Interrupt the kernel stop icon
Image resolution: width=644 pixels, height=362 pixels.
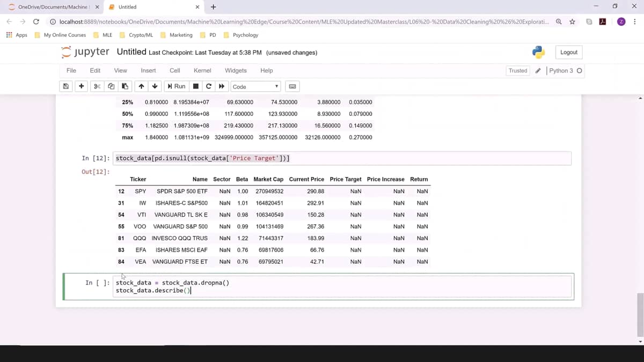click(x=196, y=86)
